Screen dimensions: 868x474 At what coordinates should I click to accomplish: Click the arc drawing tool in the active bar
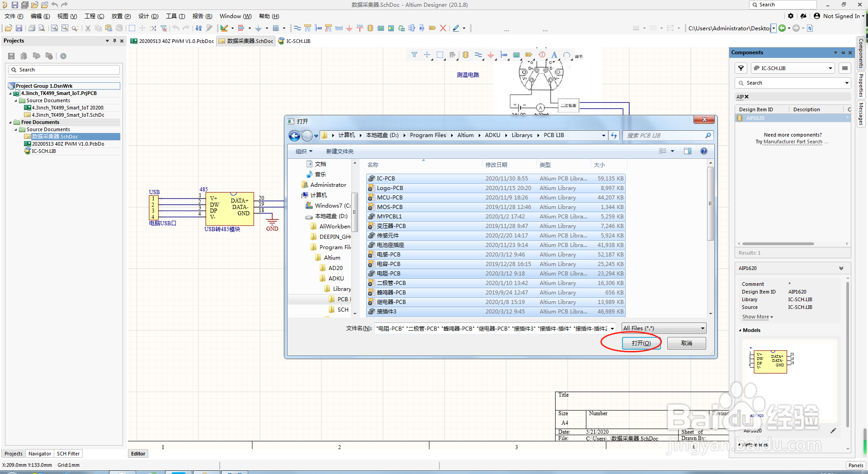(x=567, y=55)
